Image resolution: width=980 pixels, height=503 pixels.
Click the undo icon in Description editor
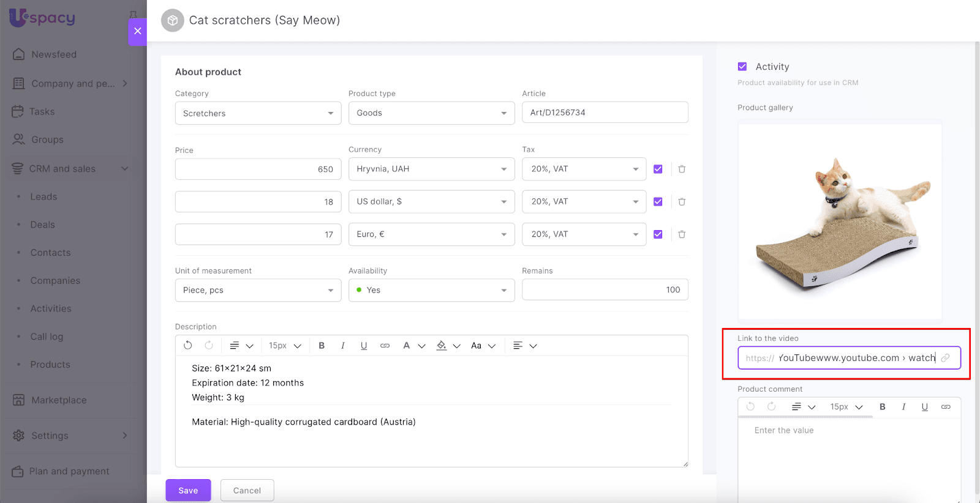point(188,346)
